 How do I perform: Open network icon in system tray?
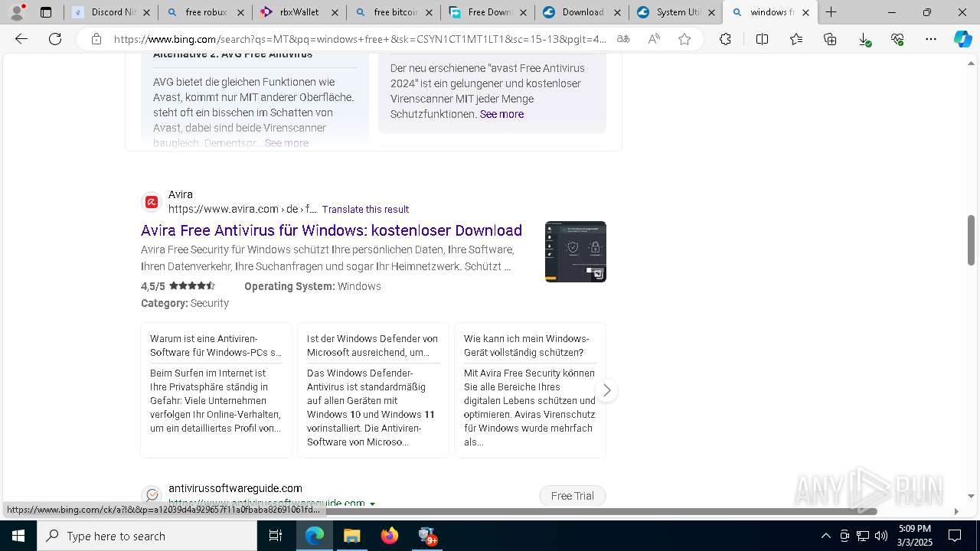coord(863,536)
